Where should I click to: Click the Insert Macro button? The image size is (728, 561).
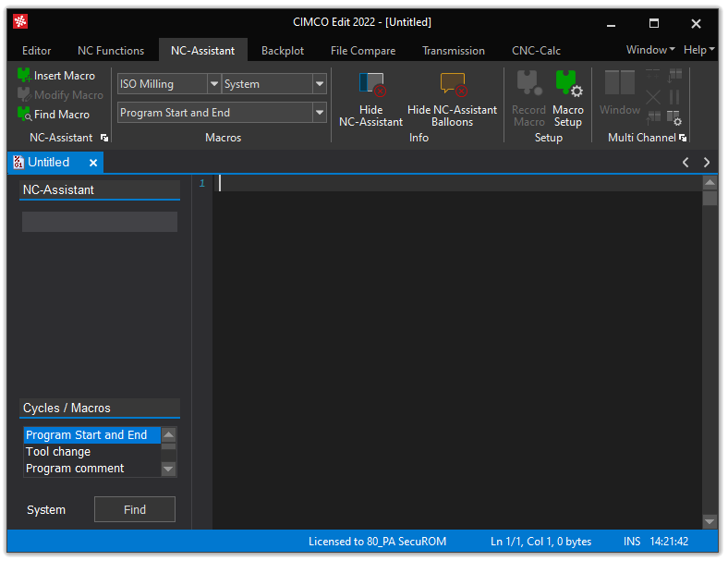[x=56, y=75]
